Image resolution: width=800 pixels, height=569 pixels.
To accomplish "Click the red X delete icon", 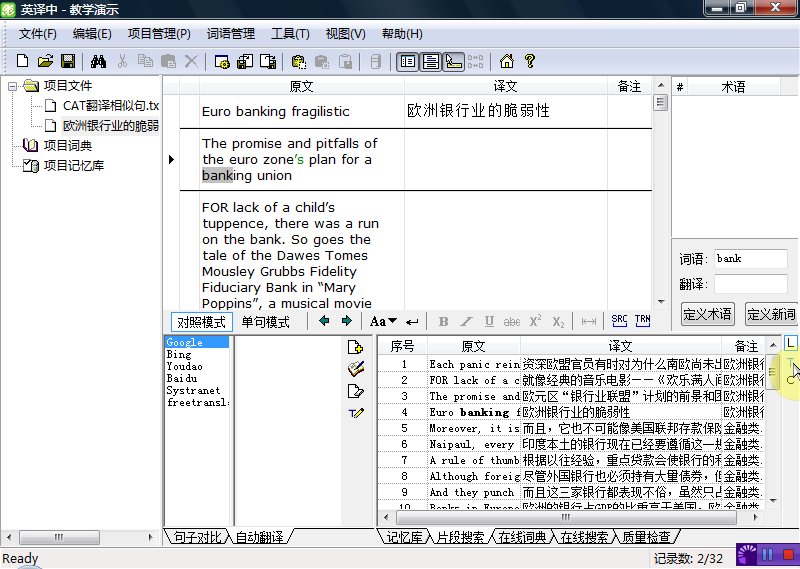I will point(191,61).
